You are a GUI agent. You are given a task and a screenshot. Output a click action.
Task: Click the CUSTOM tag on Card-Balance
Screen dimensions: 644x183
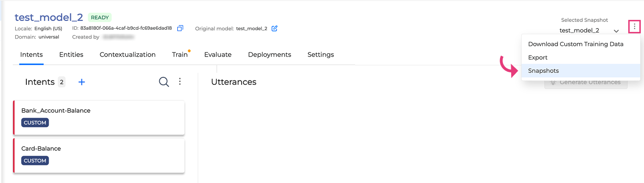35,161
